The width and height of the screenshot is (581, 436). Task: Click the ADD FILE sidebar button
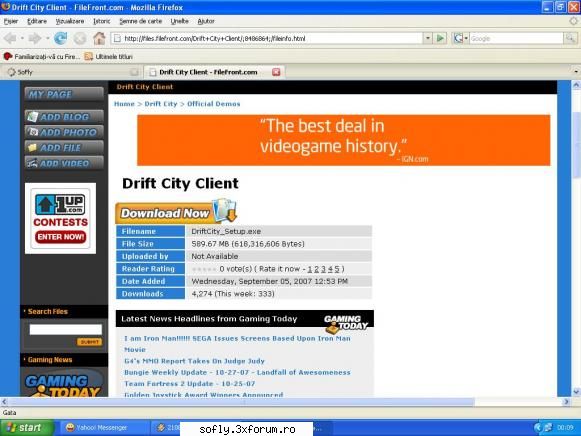(64, 147)
